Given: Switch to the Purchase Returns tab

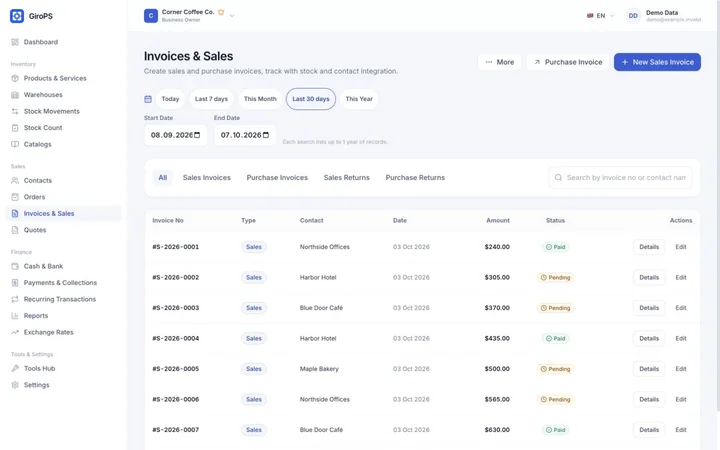Looking at the screenshot, I should (x=415, y=178).
